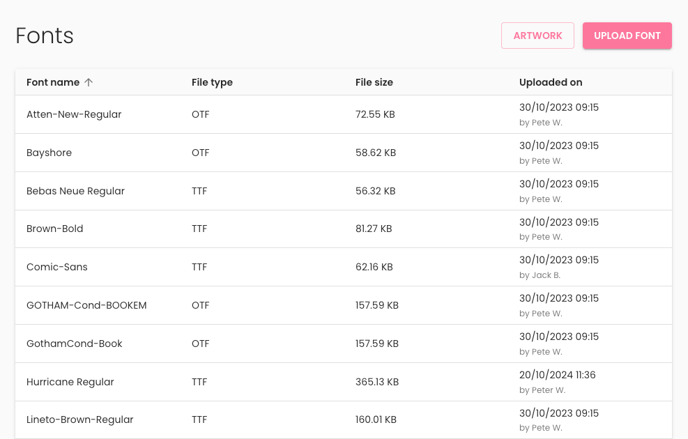Open the Brown-Bold font row
688x439 pixels.
(344, 229)
